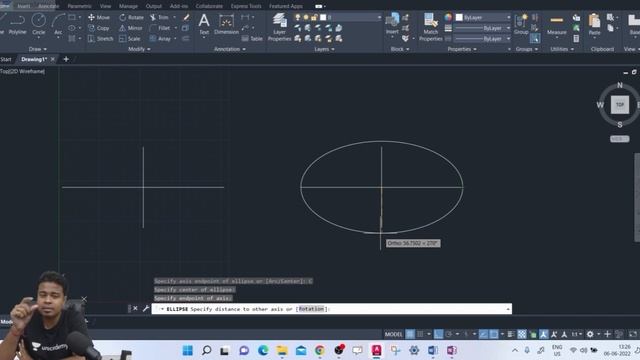The height and width of the screenshot is (360, 640).
Task: Toggle drawing grid display in status bar
Action: [410, 334]
